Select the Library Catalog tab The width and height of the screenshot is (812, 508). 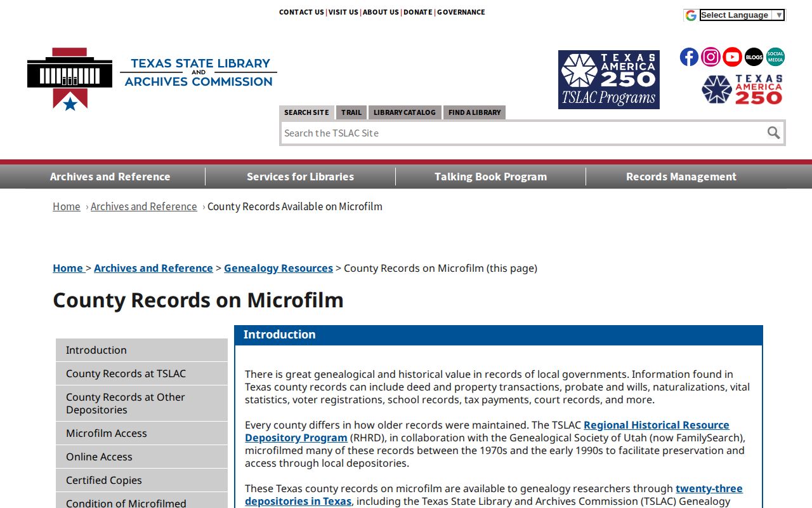coord(405,112)
